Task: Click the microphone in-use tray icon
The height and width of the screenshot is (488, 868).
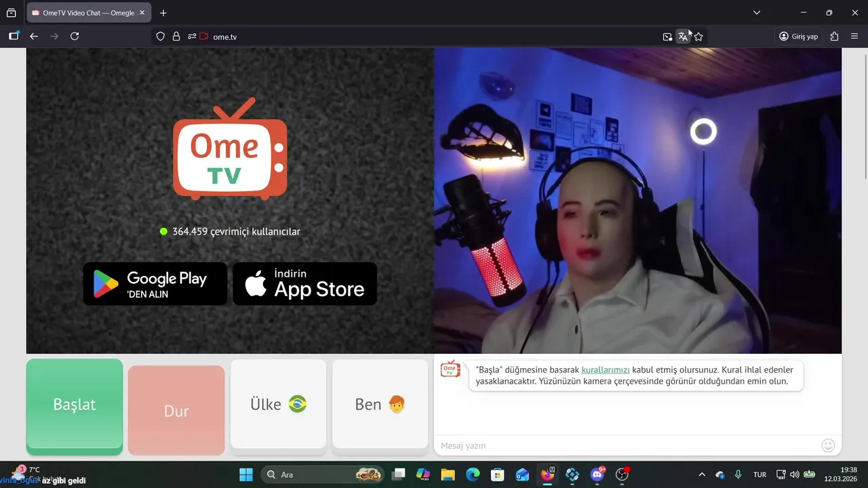Action: point(738,474)
